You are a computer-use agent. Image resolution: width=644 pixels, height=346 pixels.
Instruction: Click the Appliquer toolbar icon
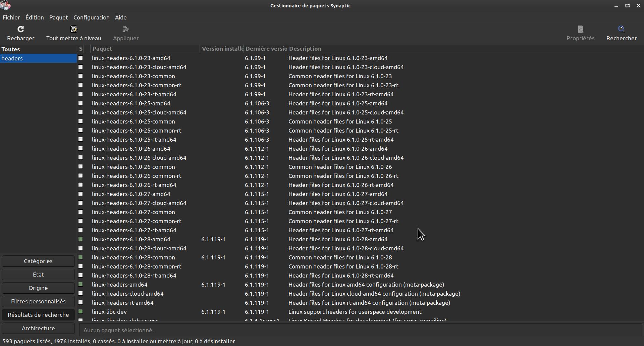point(126,29)
